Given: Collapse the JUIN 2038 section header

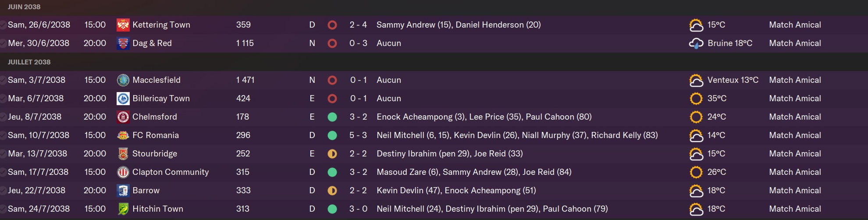Looking at the screenshot, I should tap(24, 7).
